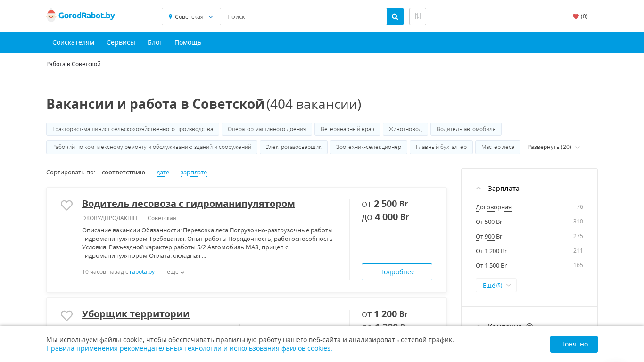Click the ЭКОВУДПРОДАКШН company name
The height and width of the screenshot is (362, 644).
[109, 218]
